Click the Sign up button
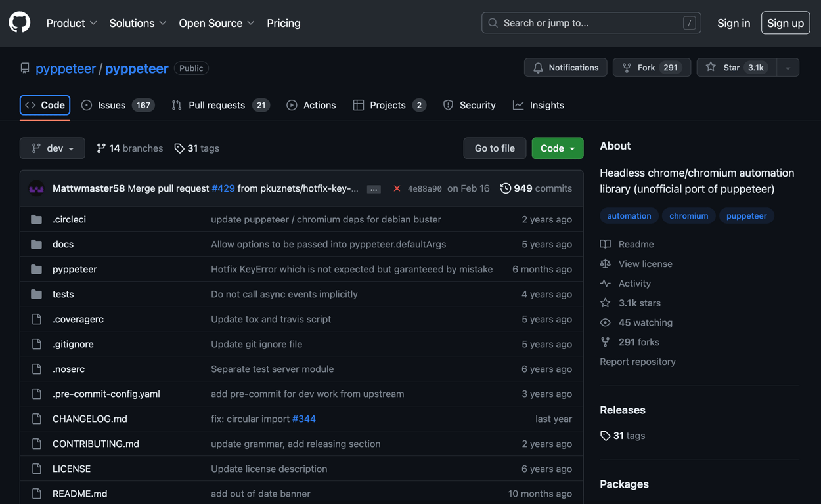Image resolution: width=821 pixels, height=504 pixels. (x=786, y=23)
